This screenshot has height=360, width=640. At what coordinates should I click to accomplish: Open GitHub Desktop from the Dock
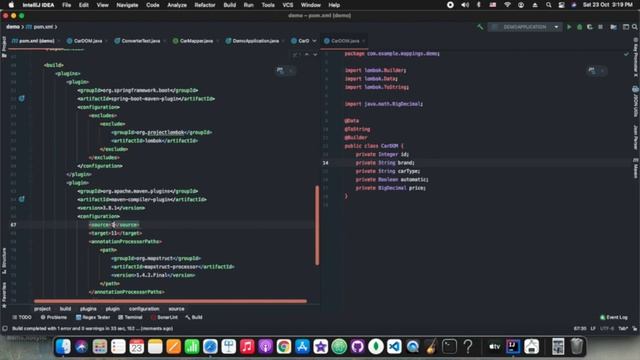coord(357,347)
